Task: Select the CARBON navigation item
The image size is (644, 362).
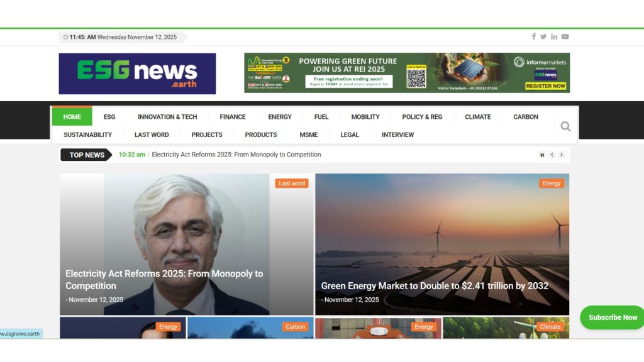Action: pyautogui.click(x=525, y=116)
